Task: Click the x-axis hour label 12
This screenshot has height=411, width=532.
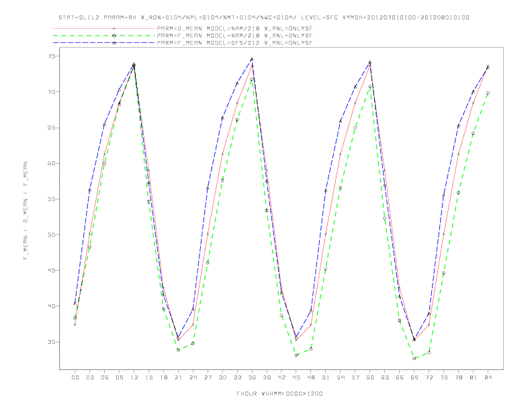Action: tap(134, 377)
